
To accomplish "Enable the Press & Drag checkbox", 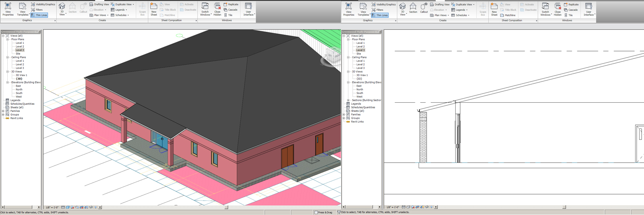I will click(316, 212).
